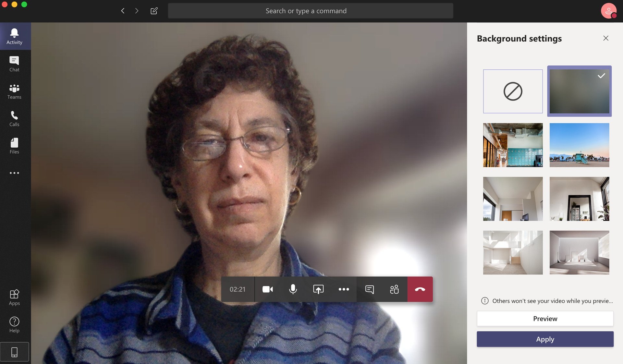623x364 pixels.
Task: Click the Apps sidebar menu item
Action: coord(14,297)
